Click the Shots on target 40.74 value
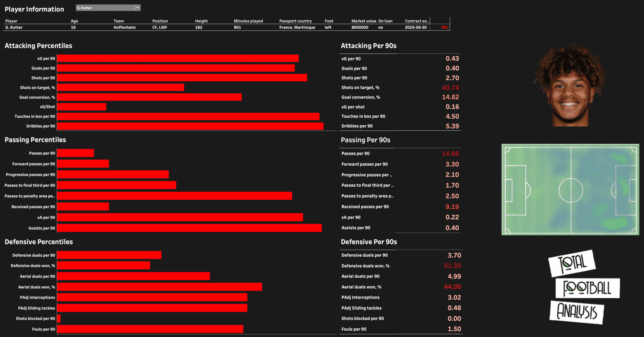This screenshot has width=644, height=337. 450,88
